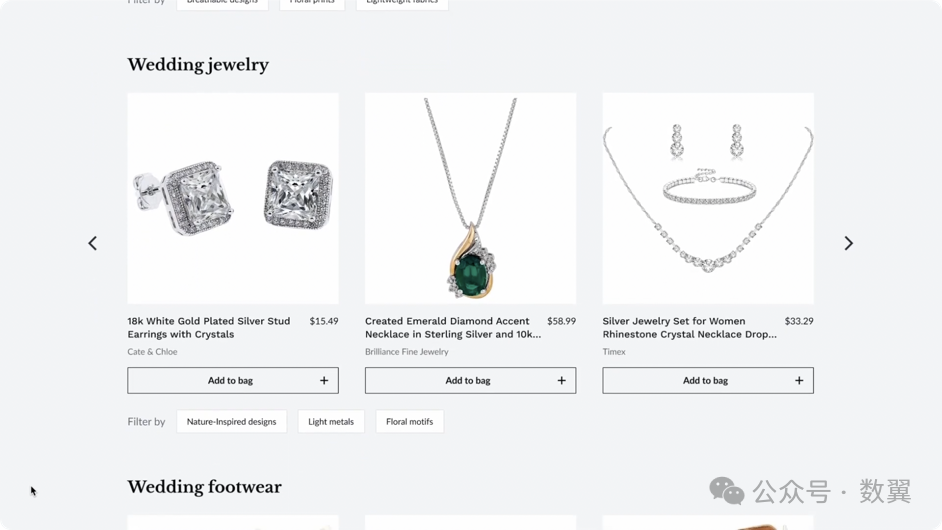
Task: Open 18k White Gold Plated Earrings title link
Action: pos(208,328)
